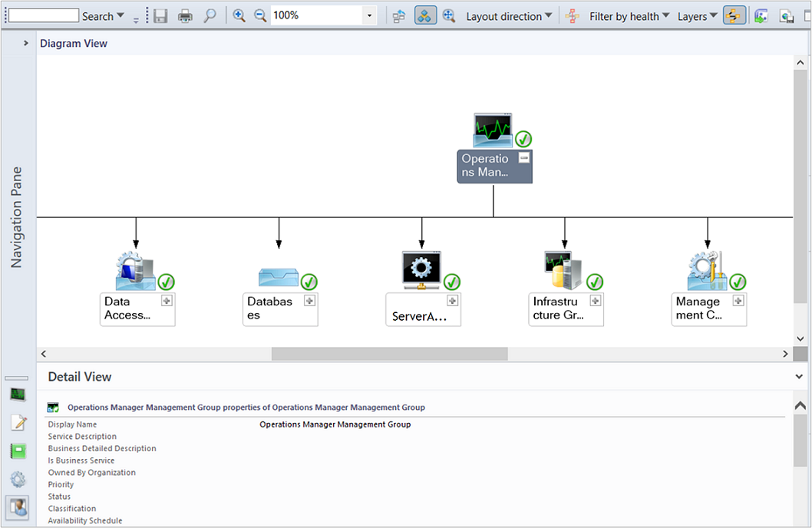Click the orange containment tree toolbar icon
Image resolution: width=812 pixels, height=528 pixels.
point(573,16)
